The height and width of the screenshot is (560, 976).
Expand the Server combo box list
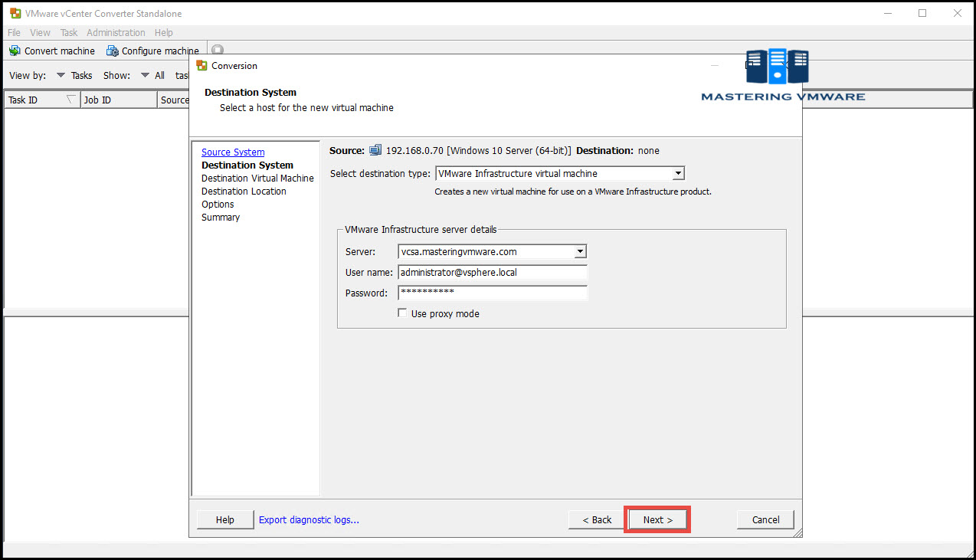[x=581, y=251]
